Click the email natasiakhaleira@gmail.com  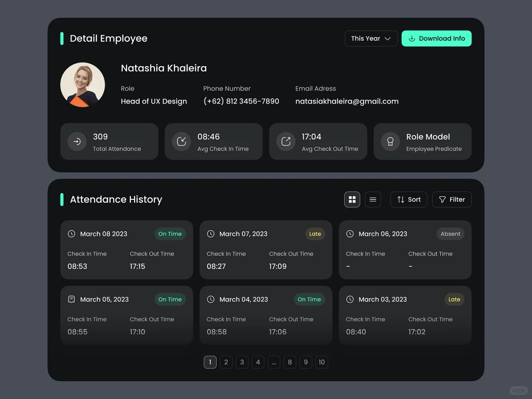(x=347, y=101)
